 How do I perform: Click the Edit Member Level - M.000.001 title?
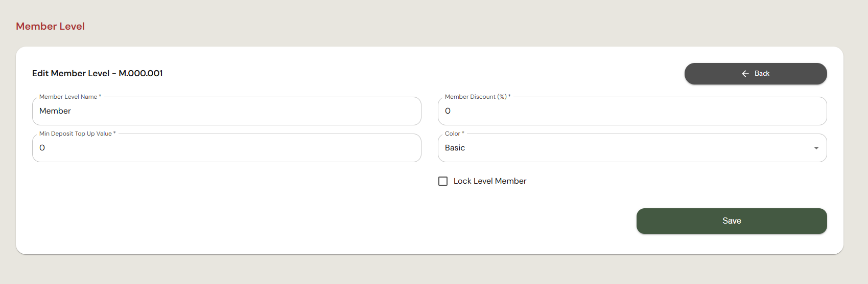(x=98, y=73)
